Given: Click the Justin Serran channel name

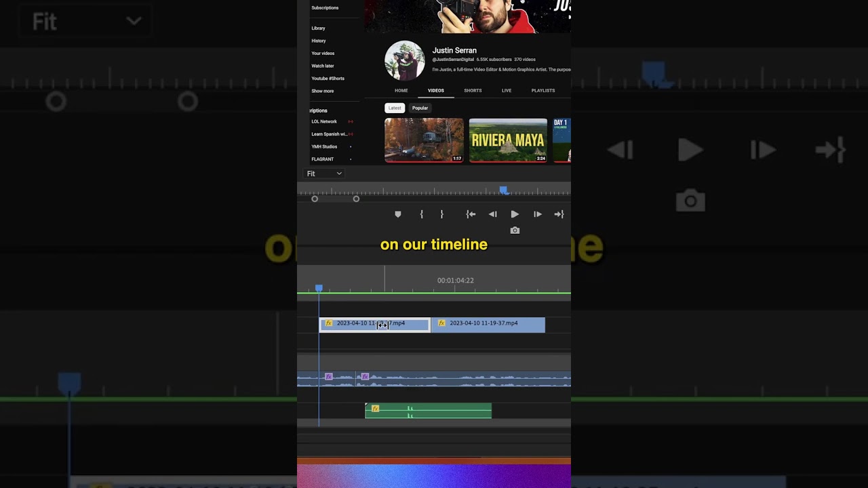Looking at the screenshot, I should [x=454, y=50].
